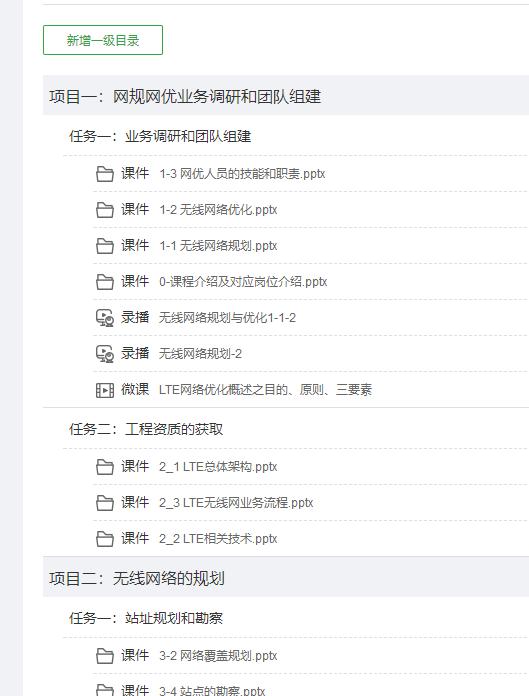529x696 pixels.
Task: Click the recording icon beside 无线网络规划-2
Action: 105,354
